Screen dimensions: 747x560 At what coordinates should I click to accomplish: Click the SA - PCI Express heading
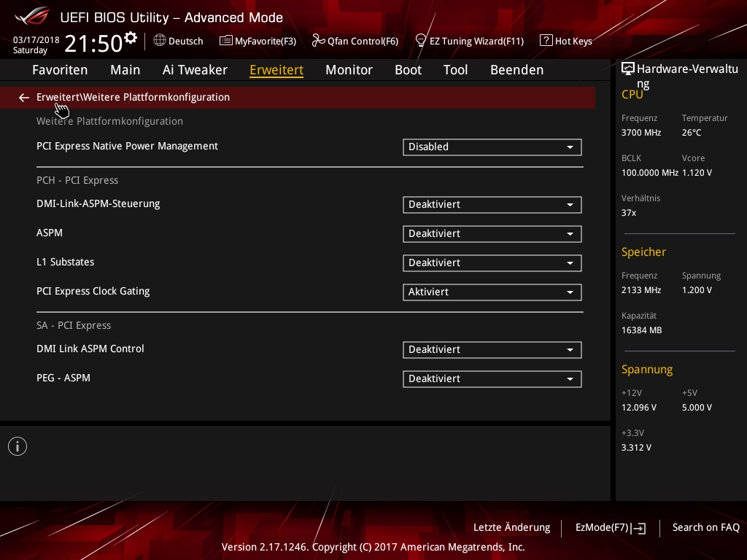coord(74,326)
